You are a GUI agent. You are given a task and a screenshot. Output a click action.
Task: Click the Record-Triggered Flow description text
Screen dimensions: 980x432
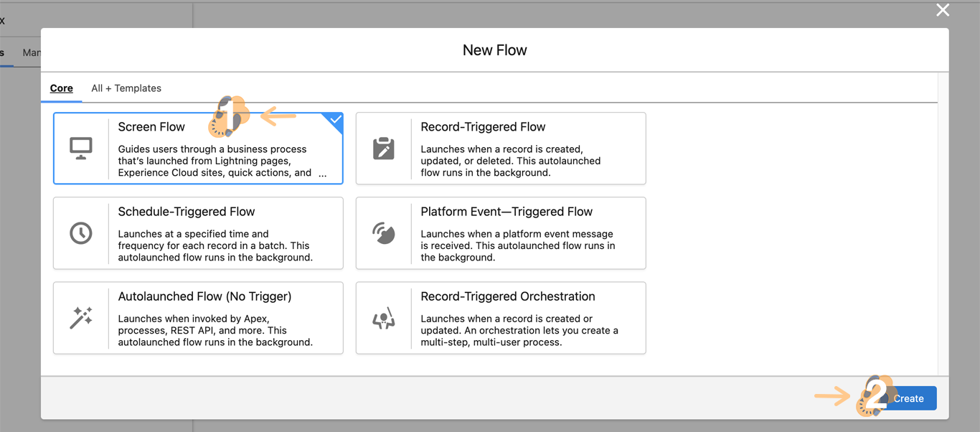click(510, 161)
